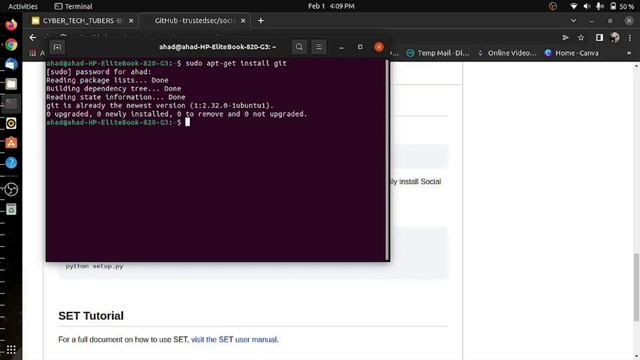Toggle Chrome side panel icon
640x360 pixels.
pyautogui.click(x=599, y=38)
